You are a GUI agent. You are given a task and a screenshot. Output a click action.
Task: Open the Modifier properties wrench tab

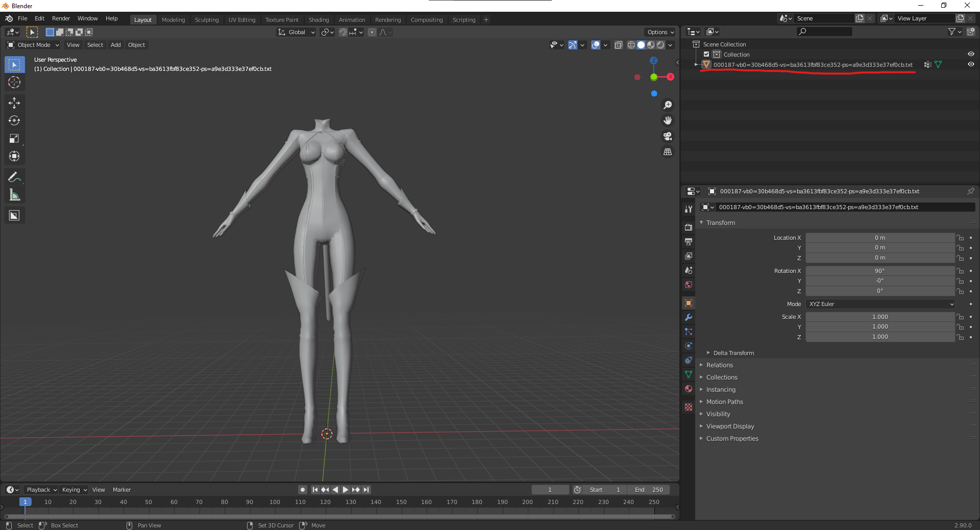[689, 317]
